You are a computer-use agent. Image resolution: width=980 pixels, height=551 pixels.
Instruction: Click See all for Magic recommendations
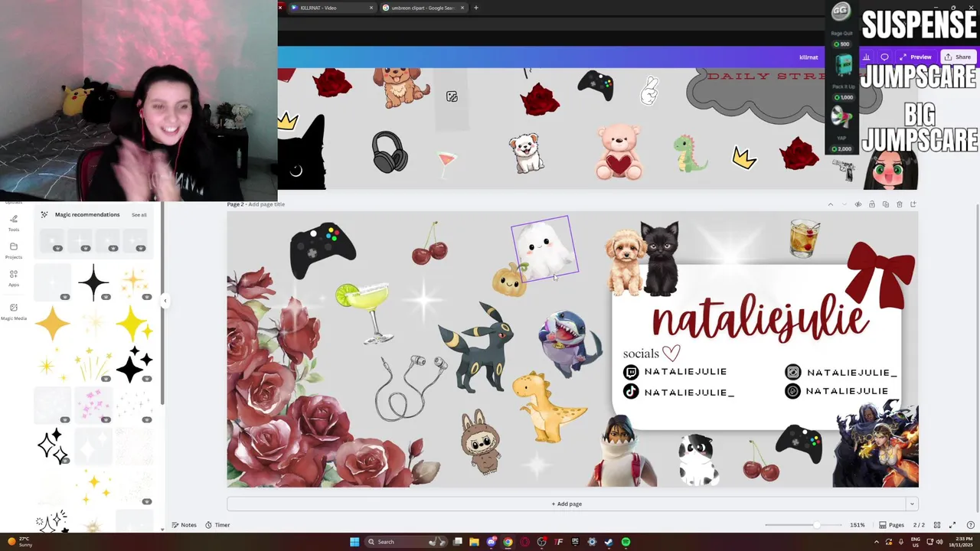pos(139,215)
